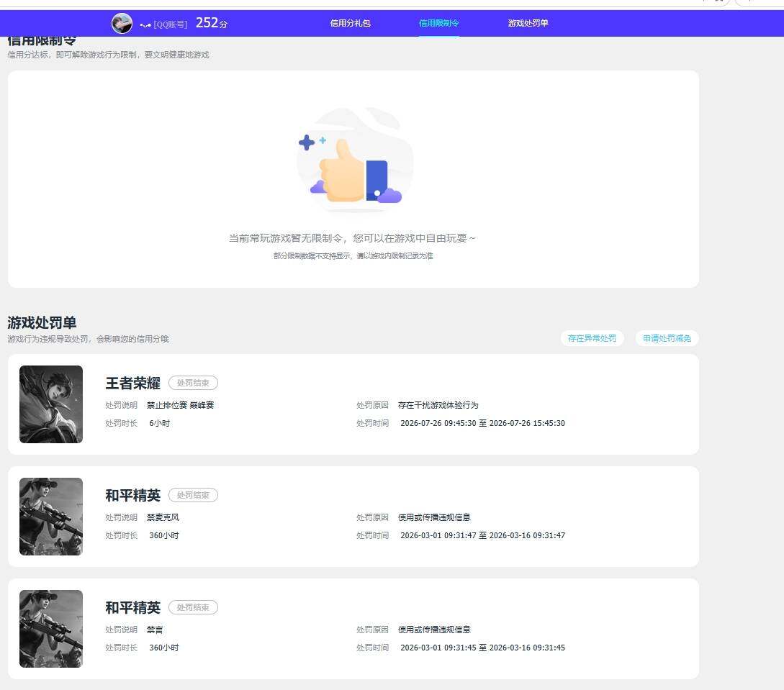Switch to the 信用限制令 tab
The image size is (784, 690).
point(438,23)
